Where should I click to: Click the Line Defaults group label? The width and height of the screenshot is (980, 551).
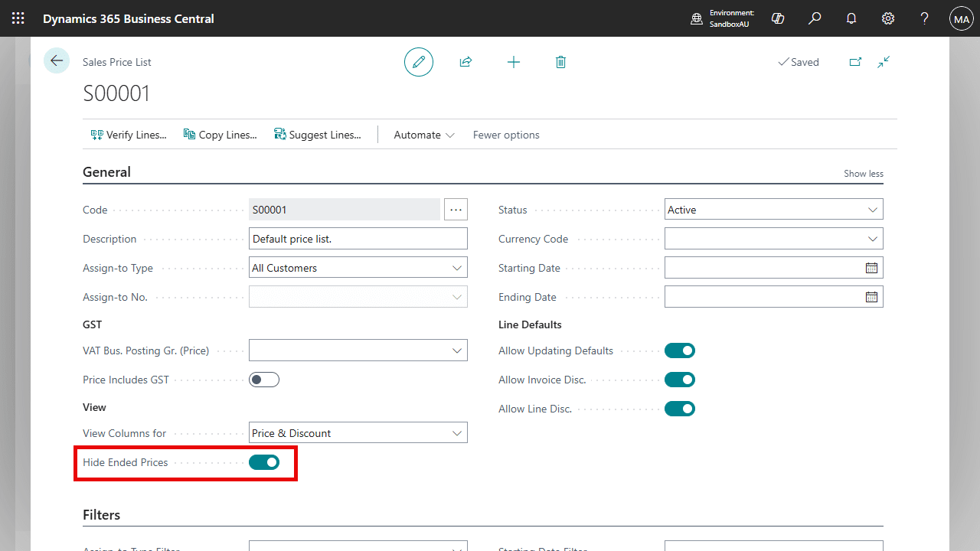[530, 324]
